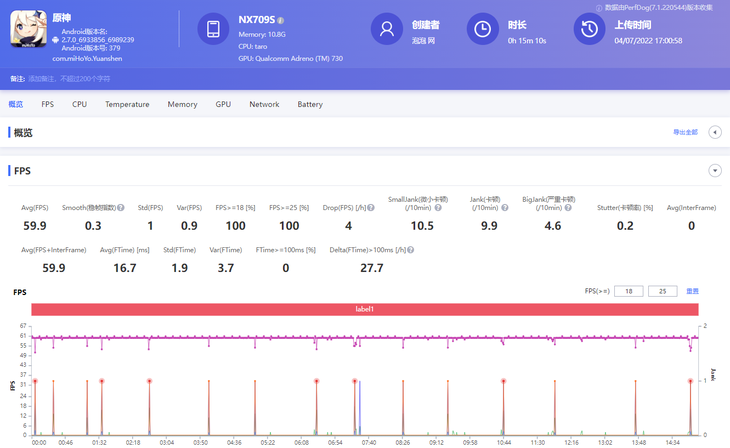
Task: Click the Delta(FTime) value 27.7
Action: [x=372, y=268]
